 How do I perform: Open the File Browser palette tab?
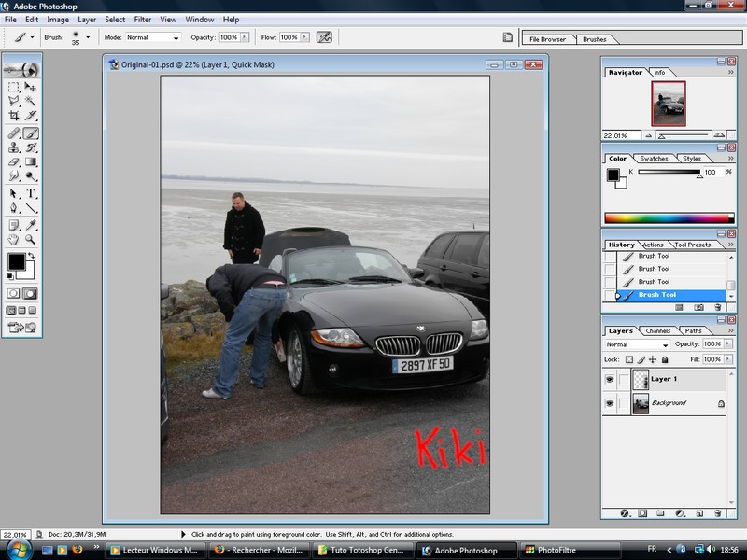click(547, 39)
